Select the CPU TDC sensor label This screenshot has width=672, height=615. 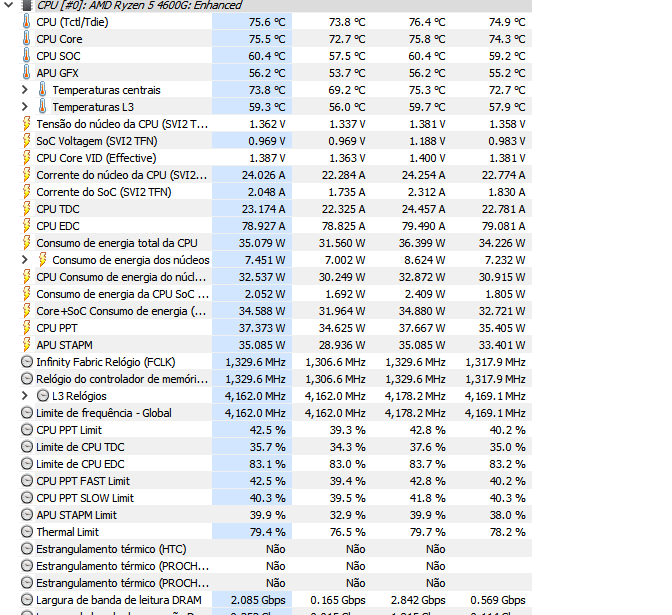[57, 209]
